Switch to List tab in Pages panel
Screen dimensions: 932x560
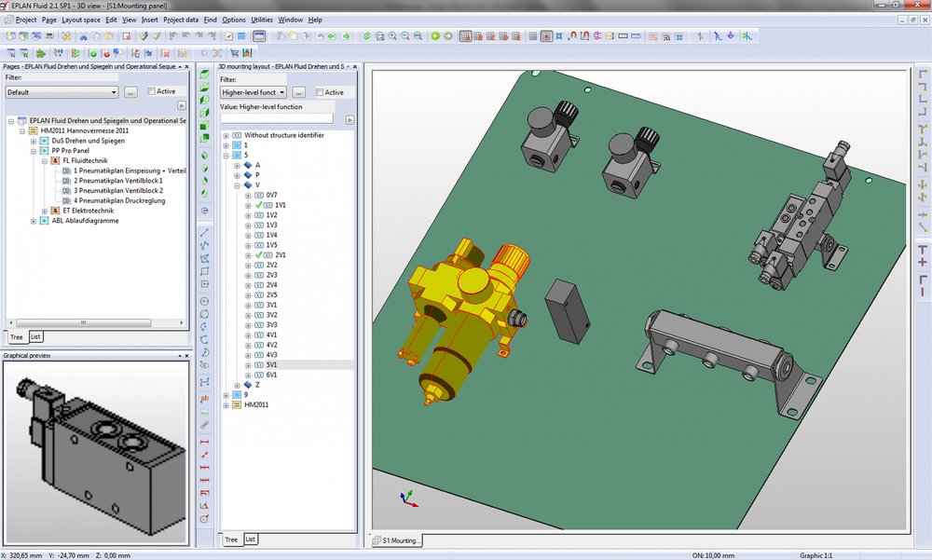pos(35,336)
